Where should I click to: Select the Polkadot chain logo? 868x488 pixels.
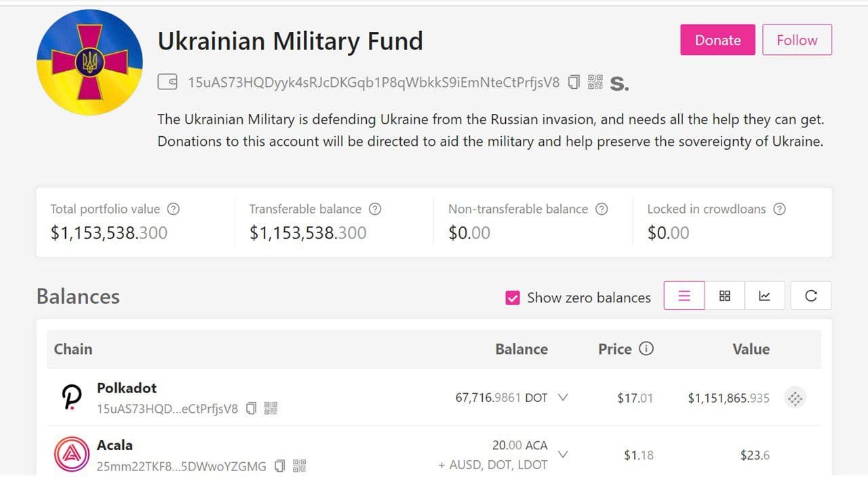71,397
